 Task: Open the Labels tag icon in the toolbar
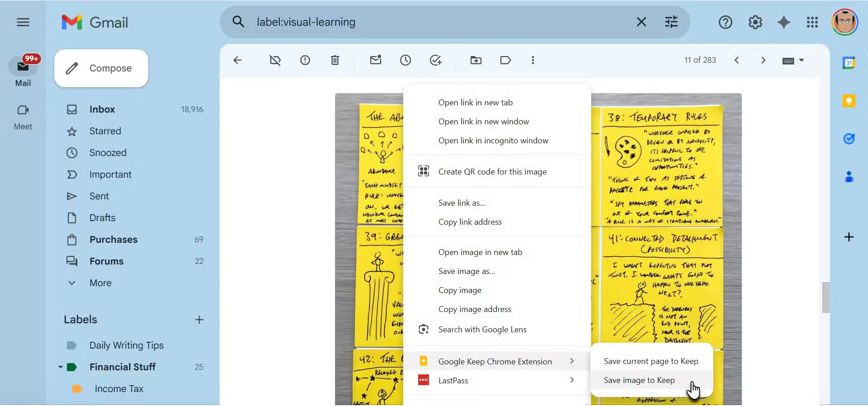[505, 60]
